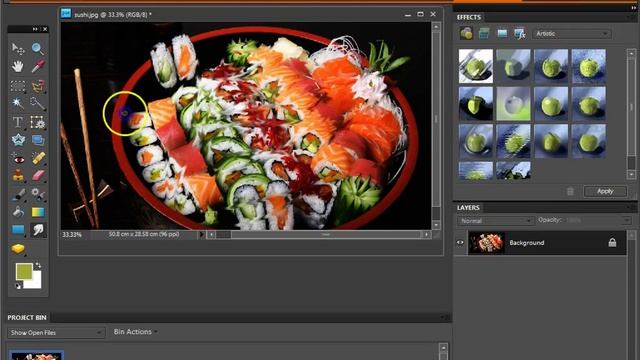This screenshot has width=640, height=360.
Task: Open the Normal blend mode dropdown
Action: (496, 221)
